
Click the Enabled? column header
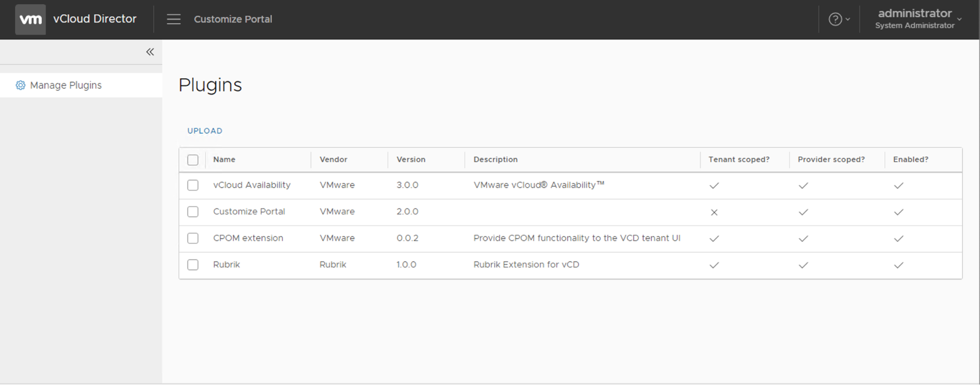coord(910,160)
